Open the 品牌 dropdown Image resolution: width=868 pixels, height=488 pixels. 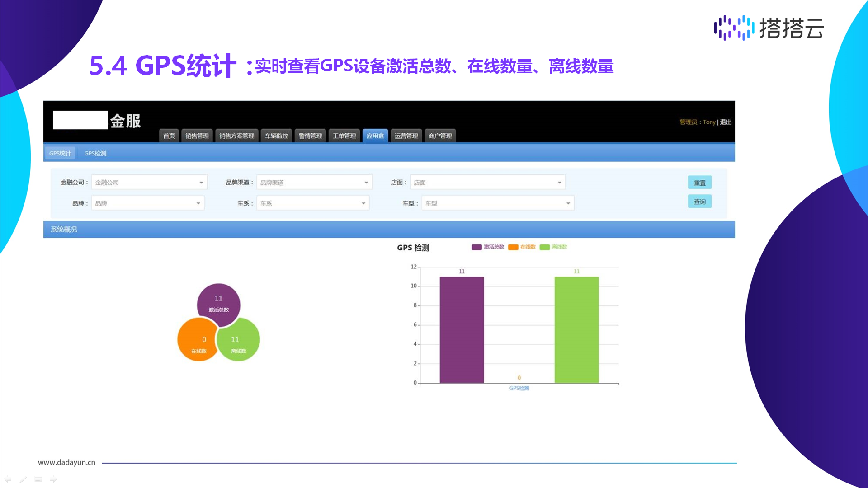click(x=148, y=203)
